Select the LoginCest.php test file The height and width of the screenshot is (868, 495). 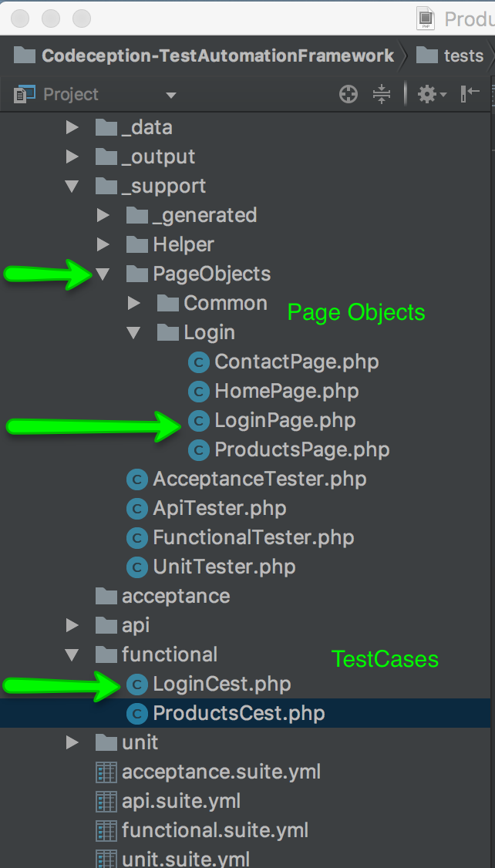(x=221, y=684)
